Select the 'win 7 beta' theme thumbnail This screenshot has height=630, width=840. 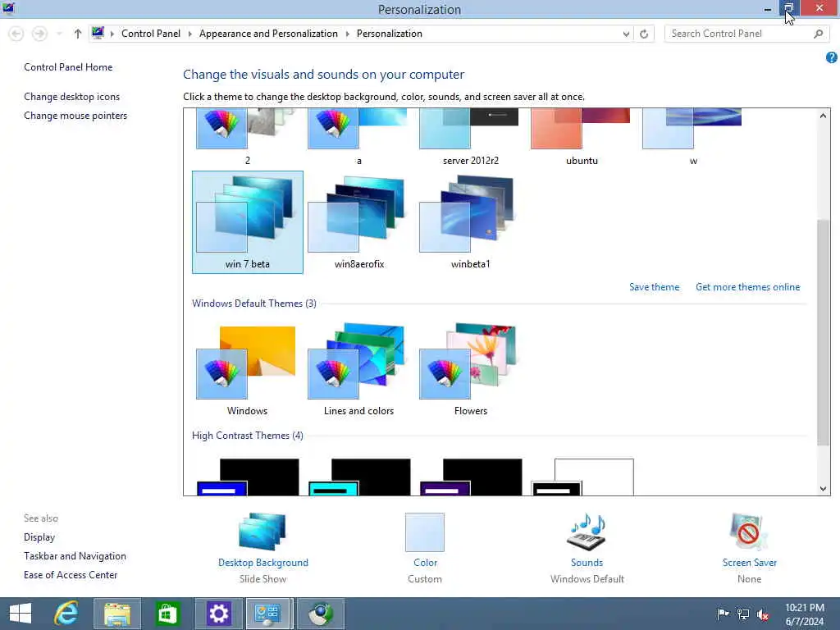pos(248,221)
